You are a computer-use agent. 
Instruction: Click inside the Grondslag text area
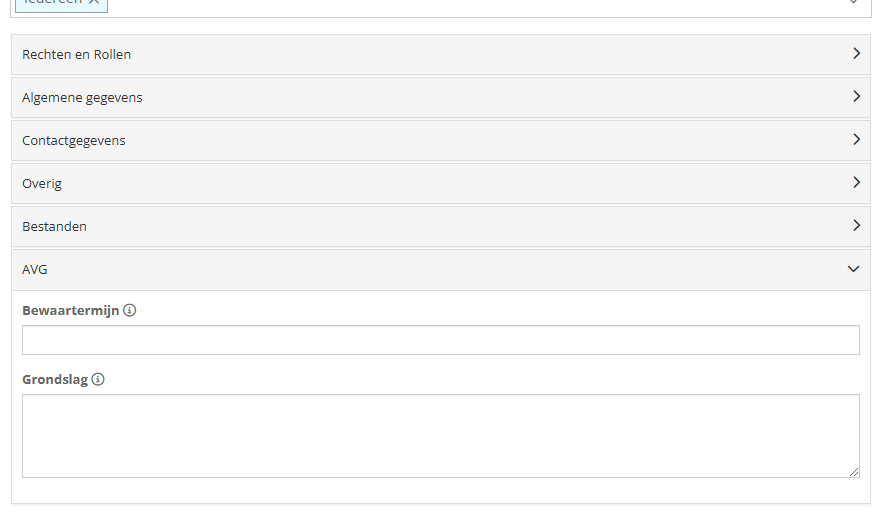pos(441,436)
